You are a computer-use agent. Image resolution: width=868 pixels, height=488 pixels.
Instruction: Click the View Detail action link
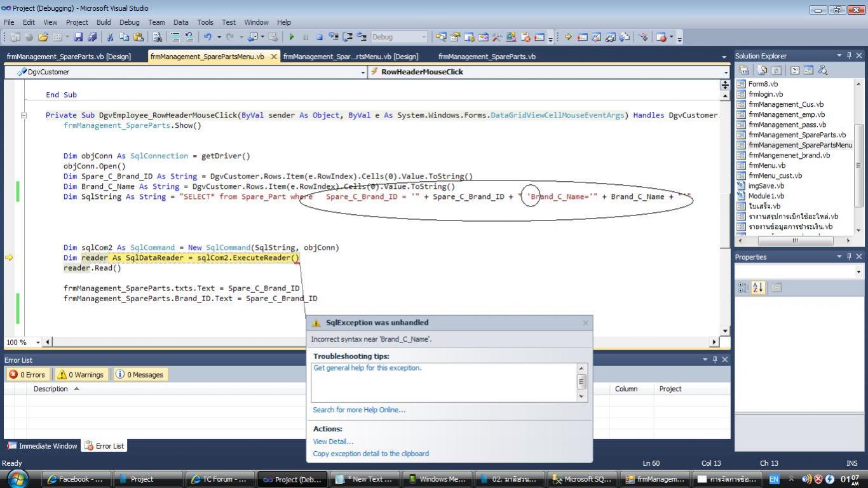click(x=333, y=442)
